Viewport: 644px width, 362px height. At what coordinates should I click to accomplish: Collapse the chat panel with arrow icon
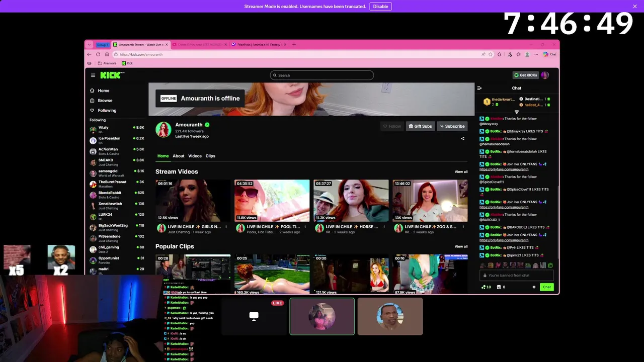click(x=479, y=88)
